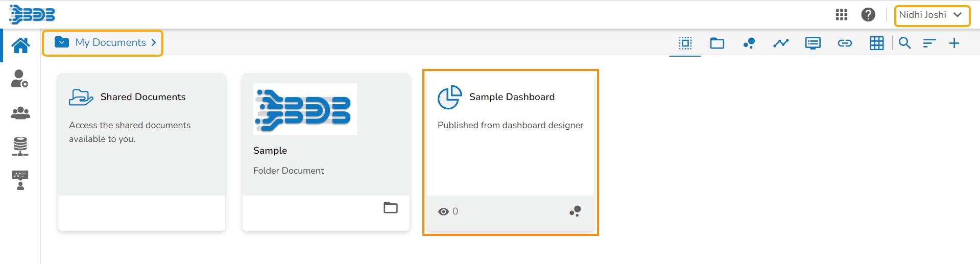
Task: Click the plus add new button
Action: pyautogui.click(x=954, y=43)
